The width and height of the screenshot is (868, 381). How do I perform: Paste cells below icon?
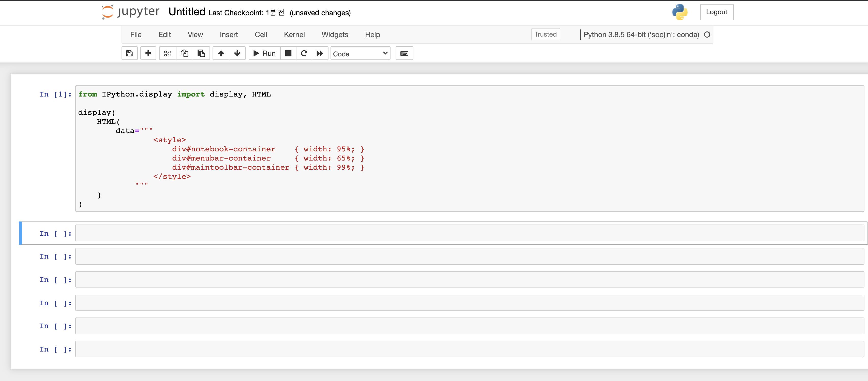[x=201, y=53]
